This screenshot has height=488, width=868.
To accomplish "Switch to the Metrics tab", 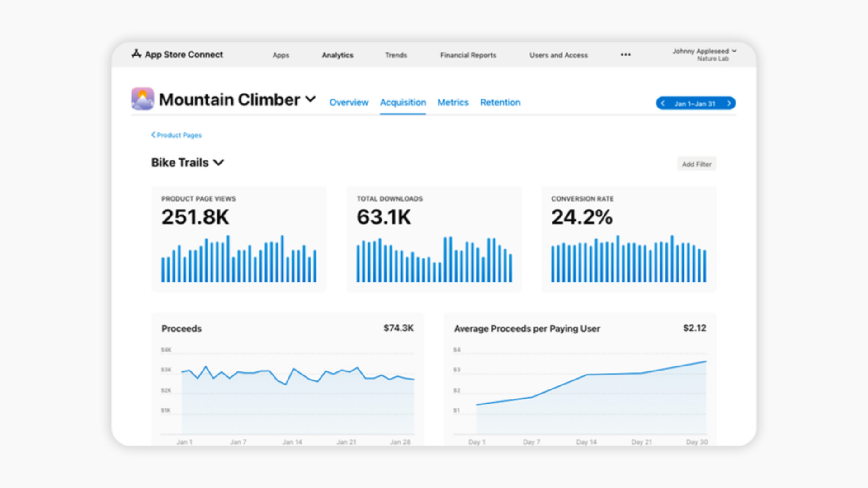I will [453, 103].
